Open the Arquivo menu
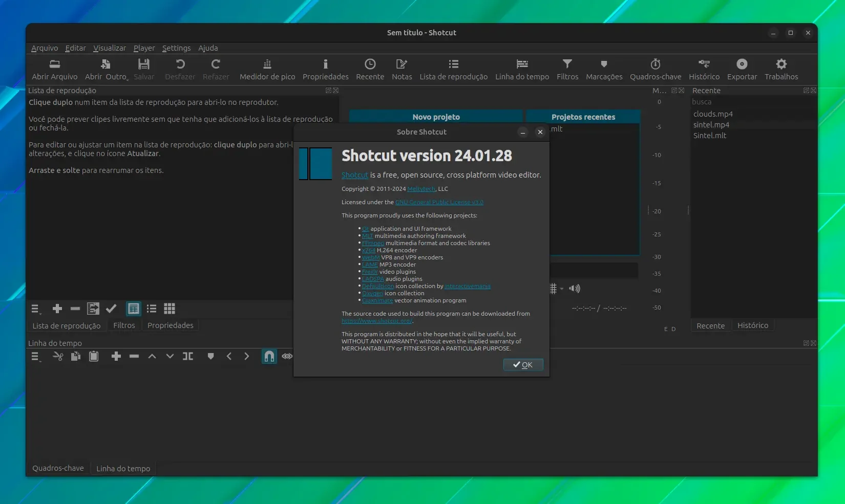 tap(45, 48)
